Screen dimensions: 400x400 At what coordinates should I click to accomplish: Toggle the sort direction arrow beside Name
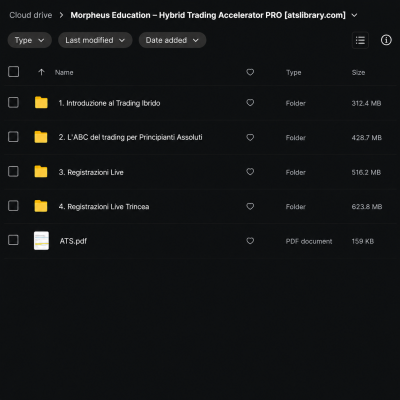coord(41,72)
